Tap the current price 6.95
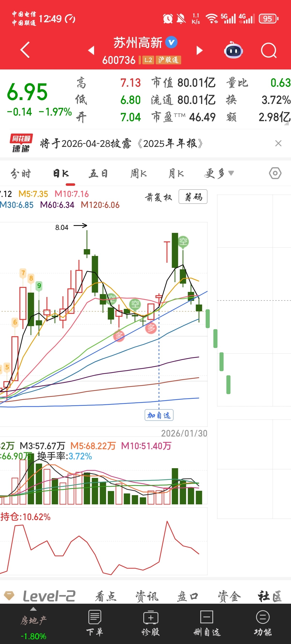291x644 pixels. click(x=27, y=92)
